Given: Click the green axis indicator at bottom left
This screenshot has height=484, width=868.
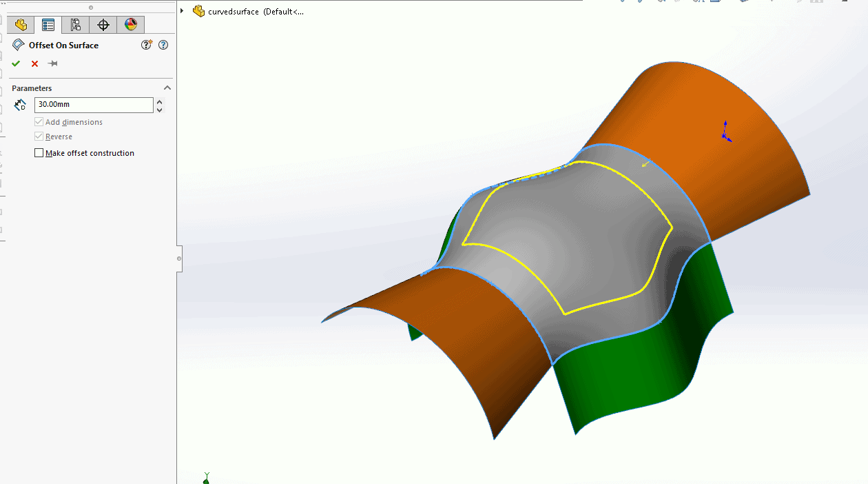Looking at the screenshot, I should tap(206, 477).
